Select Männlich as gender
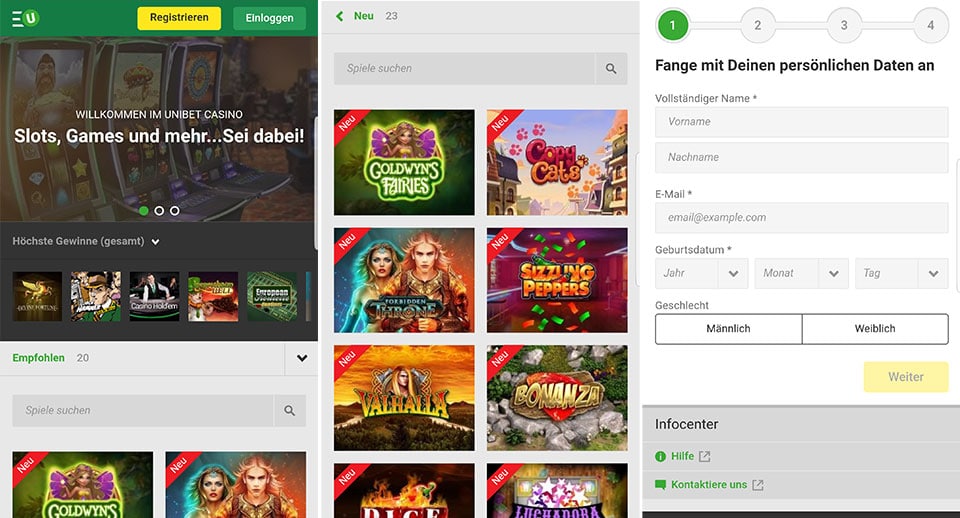The height and width of the screenshot is (518, 960). coord(729,329)
